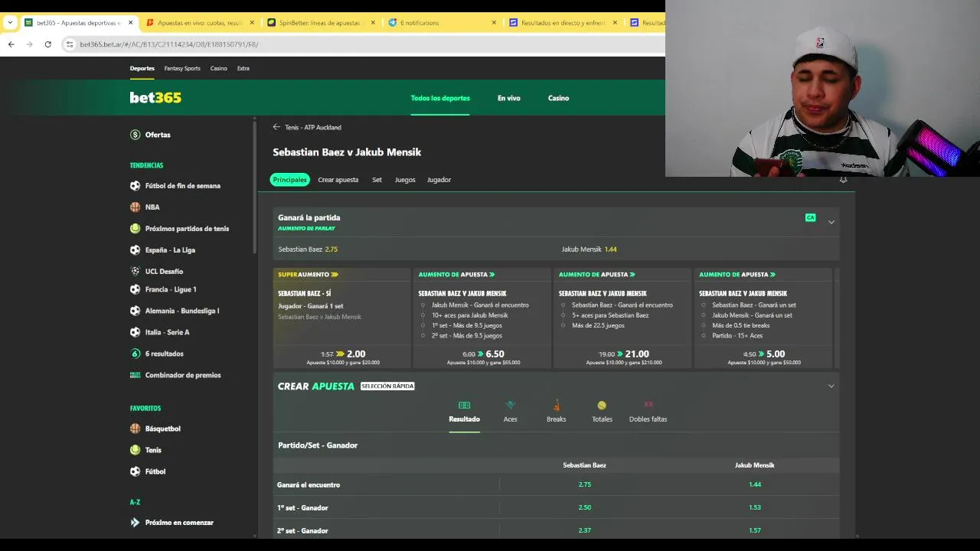
Task: Open the Crear apuesta market tab
Action: 338,180
